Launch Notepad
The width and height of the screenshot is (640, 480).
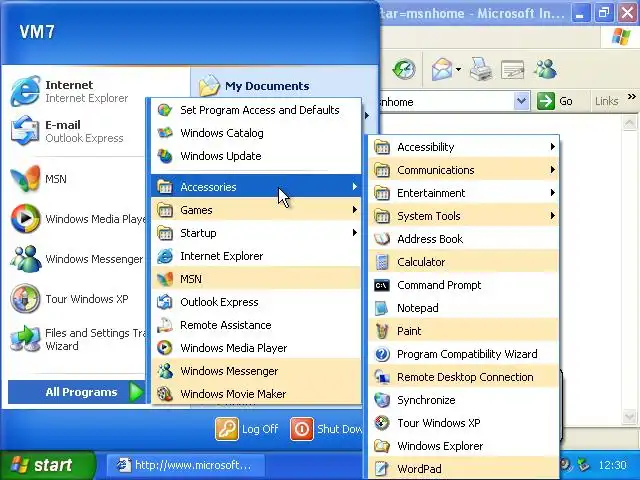463,308
